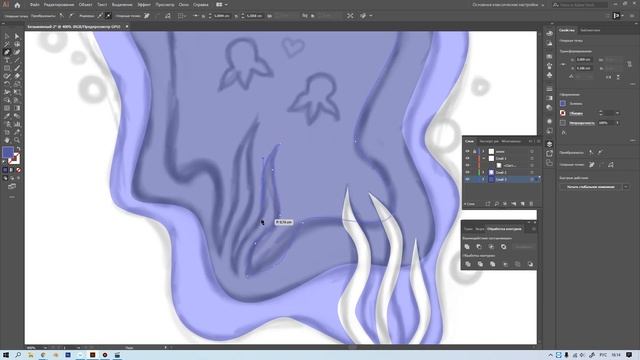
Task: Select the Magic Wand tool
Action: 7,44
